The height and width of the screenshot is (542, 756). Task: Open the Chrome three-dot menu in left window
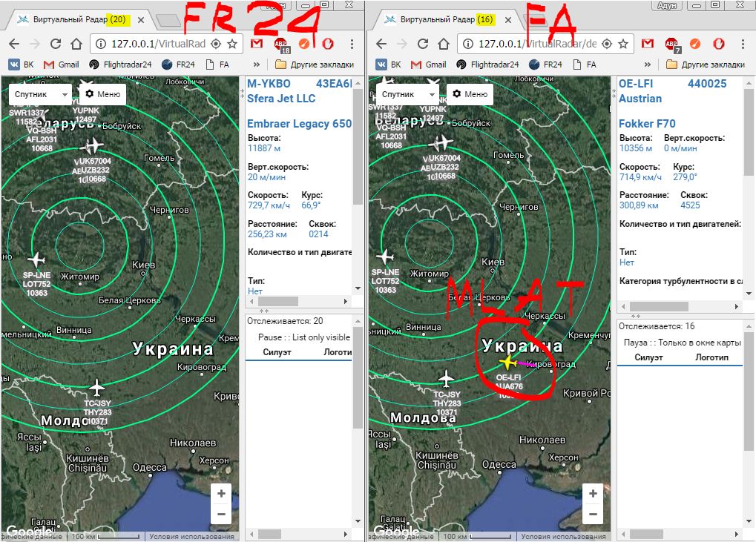(352, 44)
